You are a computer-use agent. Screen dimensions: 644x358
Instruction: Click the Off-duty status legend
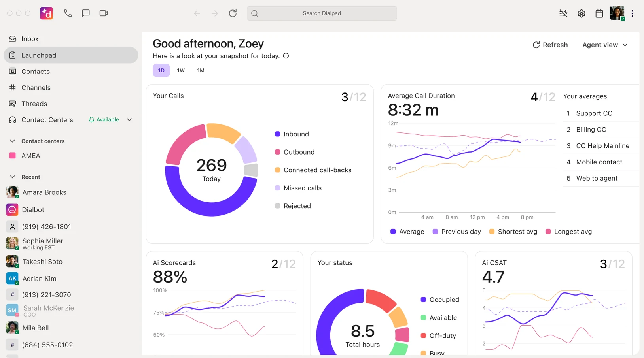click(x=438, y=336)
